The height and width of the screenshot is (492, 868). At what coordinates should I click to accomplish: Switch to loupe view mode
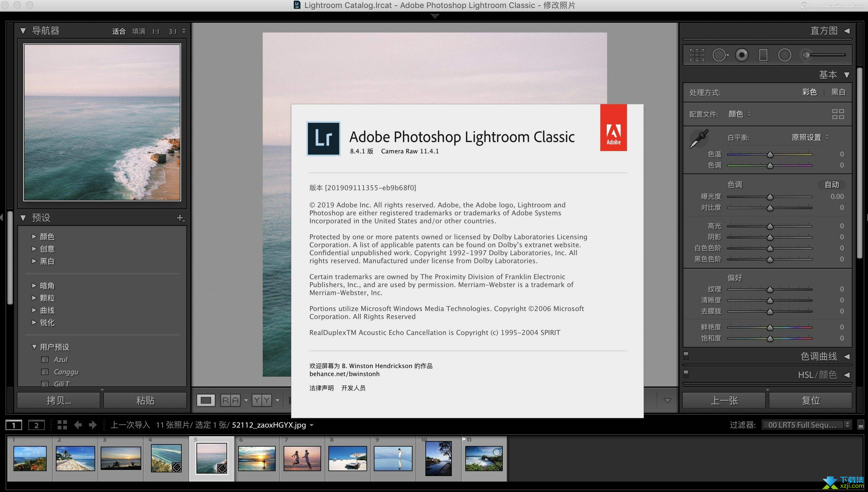point(206,400)
